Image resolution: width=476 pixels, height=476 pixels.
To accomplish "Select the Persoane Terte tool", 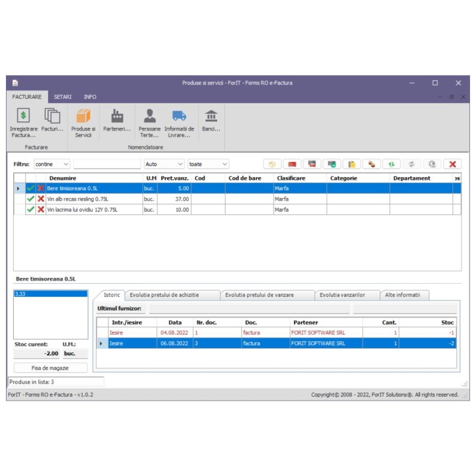I will click(x=149, y=123).
